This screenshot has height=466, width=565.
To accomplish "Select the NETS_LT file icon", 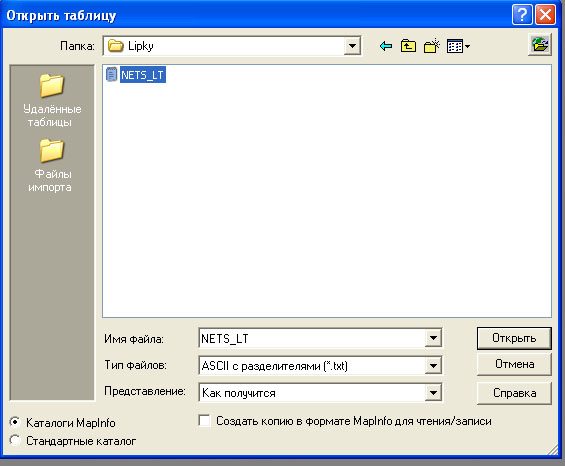I will pos(111,74).
